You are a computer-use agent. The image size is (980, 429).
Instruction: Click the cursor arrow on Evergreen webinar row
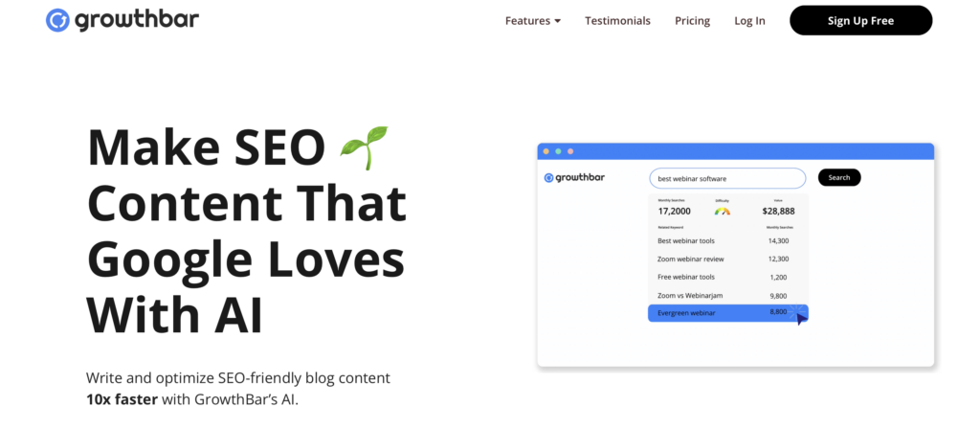[x=802, y=318]
